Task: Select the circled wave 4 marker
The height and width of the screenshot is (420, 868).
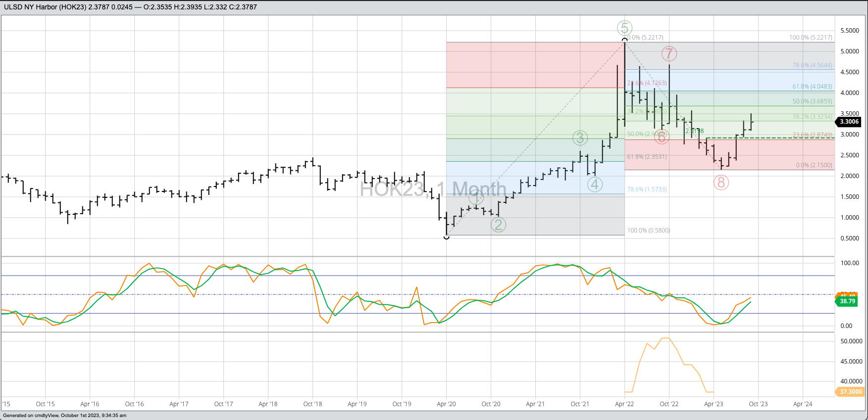Action: (595, 185)
